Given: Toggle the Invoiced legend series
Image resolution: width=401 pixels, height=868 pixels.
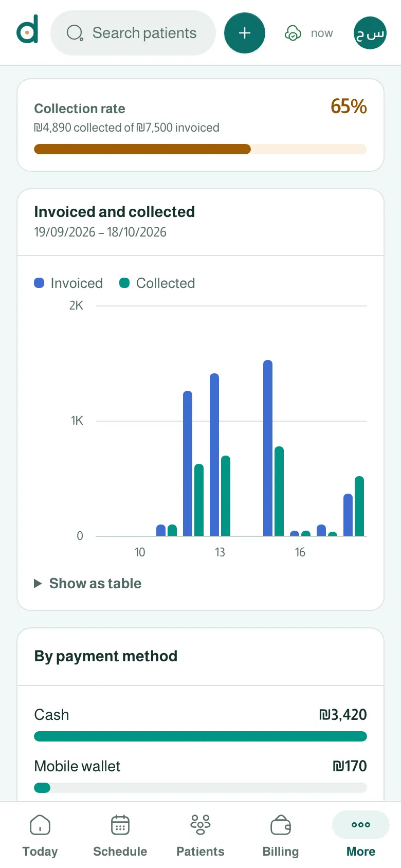Looking at the screenshot, I should 68,283.
